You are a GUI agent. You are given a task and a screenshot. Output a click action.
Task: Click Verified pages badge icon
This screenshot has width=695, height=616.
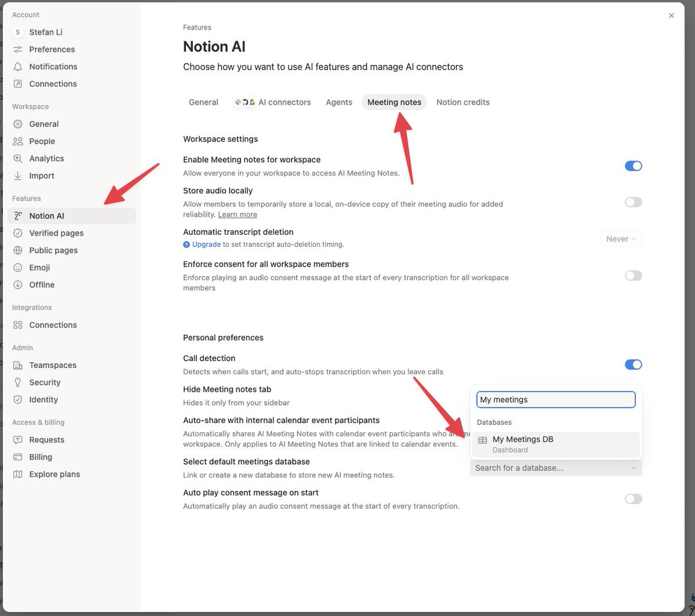[x=18, y=233]
